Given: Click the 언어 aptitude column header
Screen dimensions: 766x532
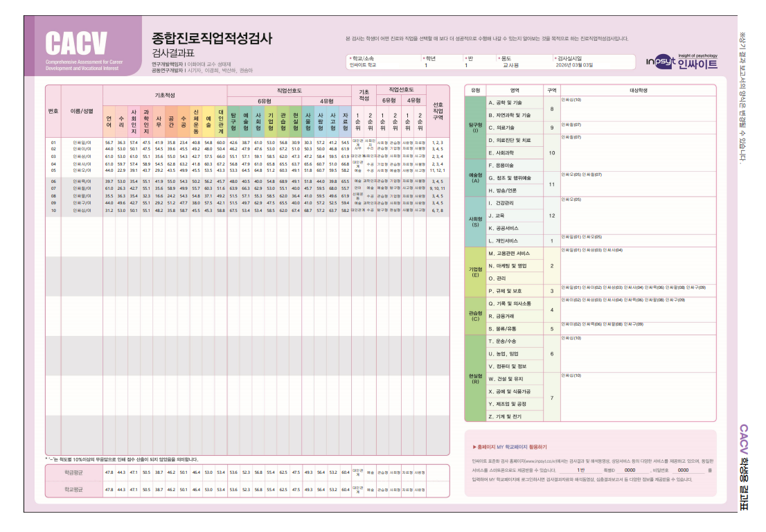Looking at the screenshot, I should pyautogui.click(x=109, y=122).
